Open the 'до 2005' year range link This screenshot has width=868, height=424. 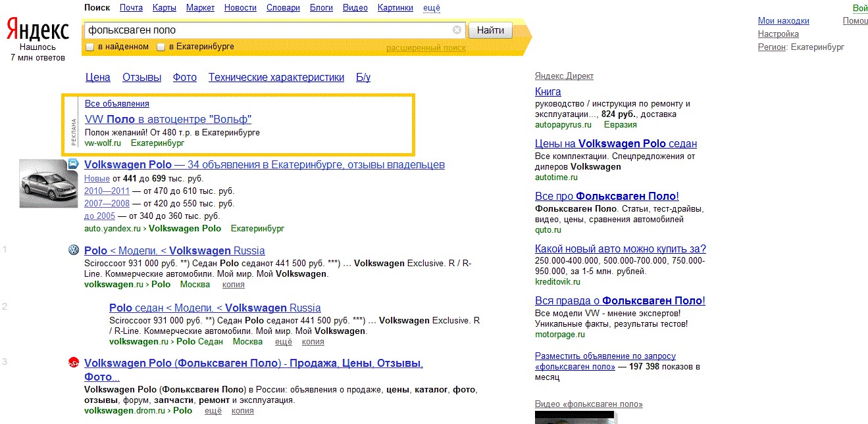click(x=99, y=216)
